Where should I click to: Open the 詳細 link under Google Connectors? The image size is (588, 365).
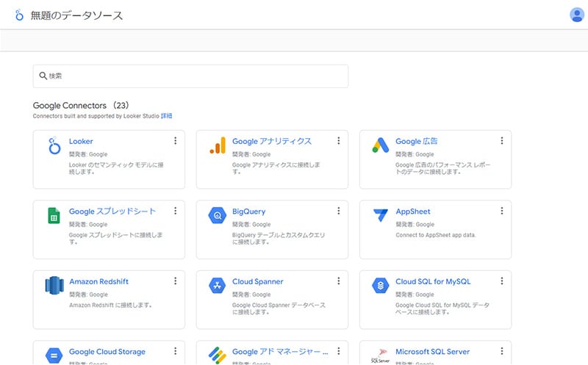(x=167, y=116)
